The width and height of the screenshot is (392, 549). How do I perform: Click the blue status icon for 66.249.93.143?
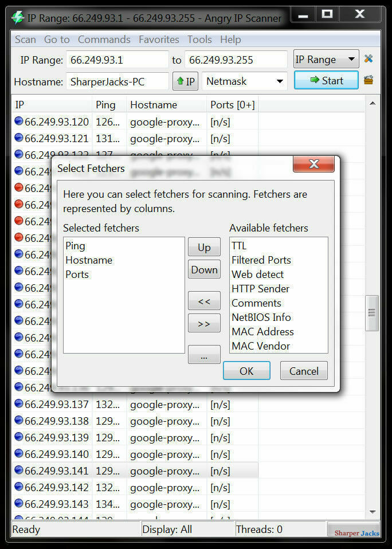click(18, 504)
